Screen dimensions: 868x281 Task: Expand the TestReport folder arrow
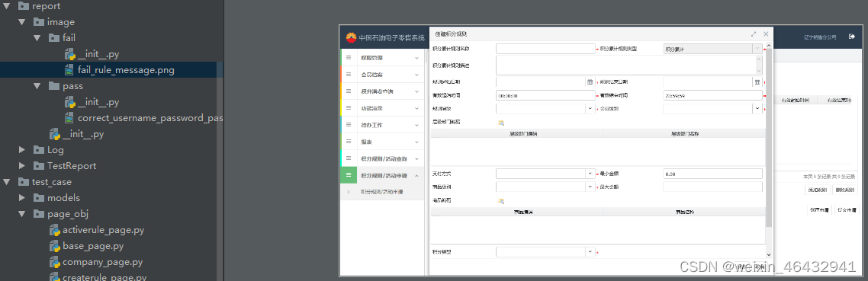[22, 166]
